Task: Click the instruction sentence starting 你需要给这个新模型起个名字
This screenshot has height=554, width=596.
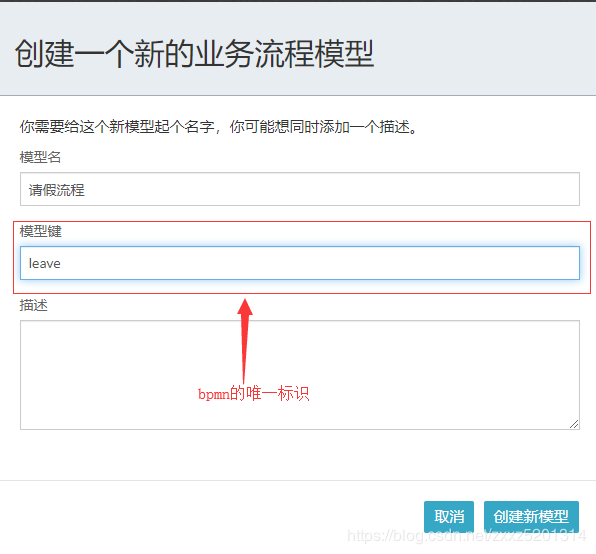Action: coord(220,127)
